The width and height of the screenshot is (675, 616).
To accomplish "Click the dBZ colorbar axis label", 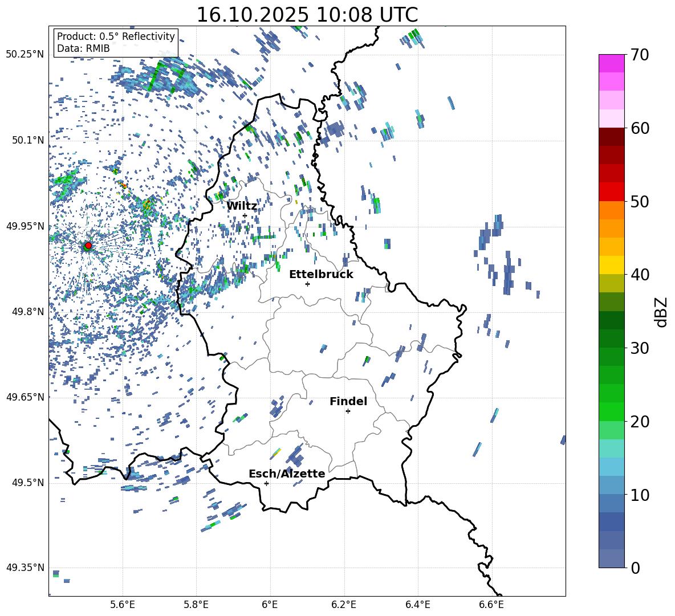I will pos(661,312).
